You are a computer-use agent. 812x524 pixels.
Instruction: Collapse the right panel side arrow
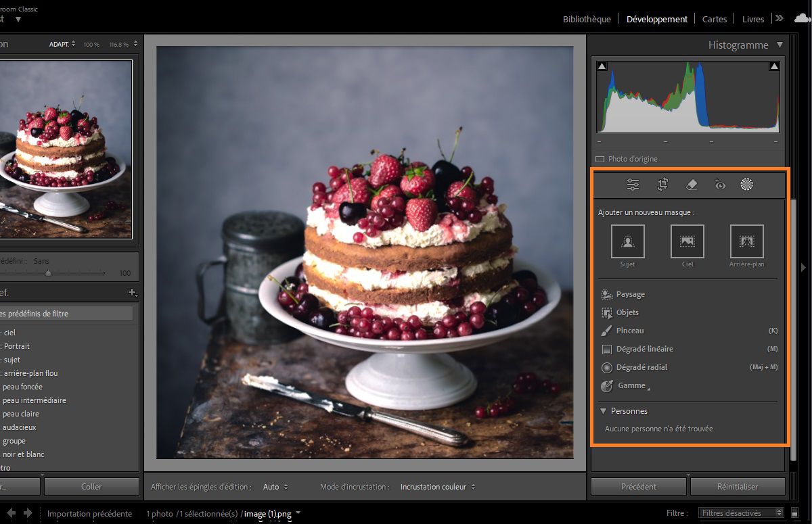point(803,267)
